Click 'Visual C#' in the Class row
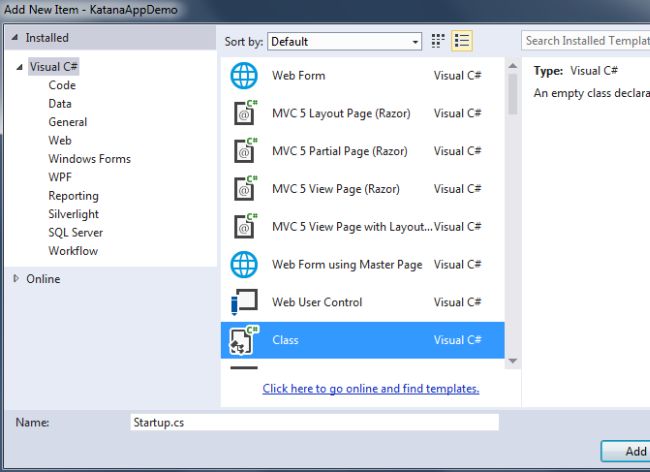The image size is (650, 472). coord(457,340)
